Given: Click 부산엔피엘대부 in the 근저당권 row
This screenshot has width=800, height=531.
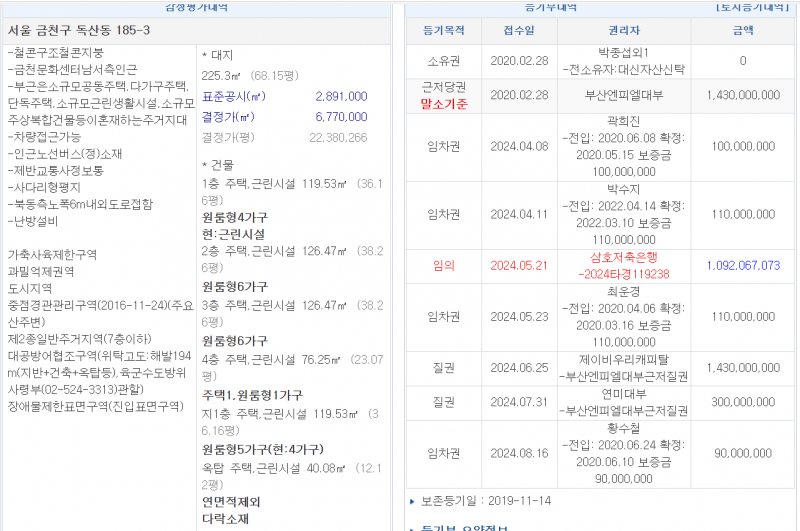Looking at the screenshot, I should pos(624,95).
